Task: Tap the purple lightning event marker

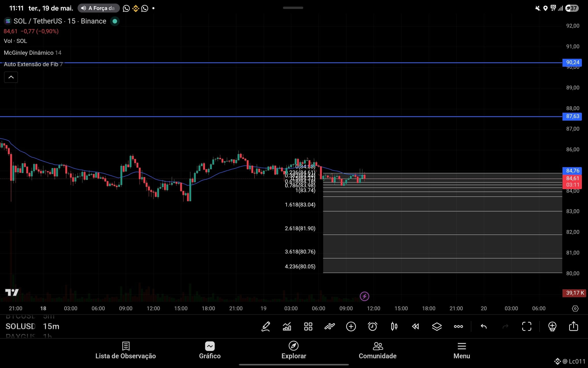Action: (x=364, y=296)
